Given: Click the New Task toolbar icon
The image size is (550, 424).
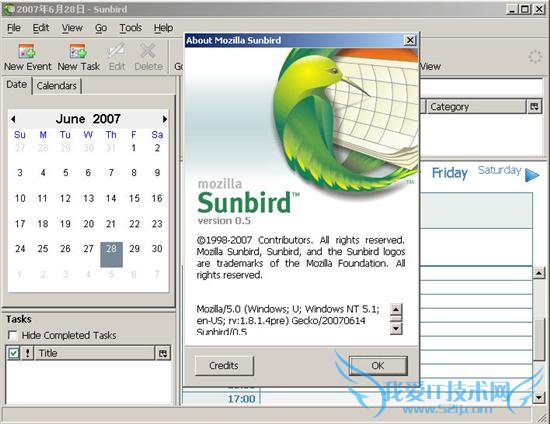Looking at the screenshot, I should coord(78,52).
